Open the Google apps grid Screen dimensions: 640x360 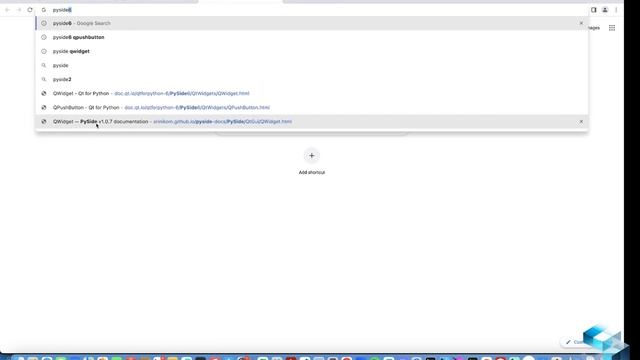(x=612, y=28)
